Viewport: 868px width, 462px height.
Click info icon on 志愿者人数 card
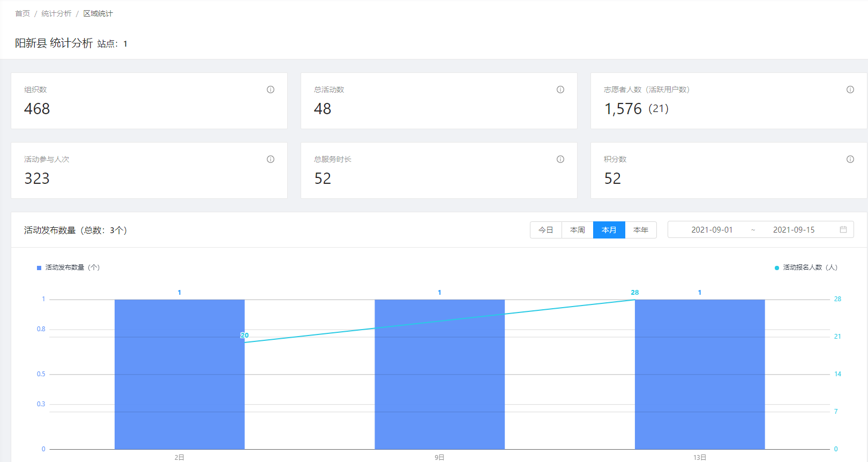point(850,90)
